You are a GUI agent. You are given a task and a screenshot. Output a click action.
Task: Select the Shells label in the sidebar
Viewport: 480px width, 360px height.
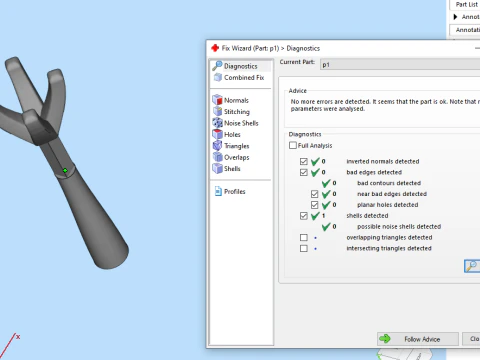232,168
